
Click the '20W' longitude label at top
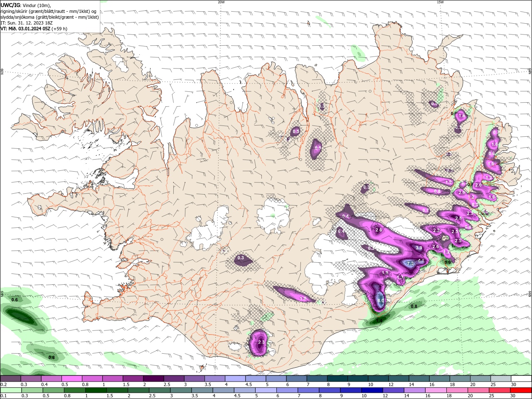click(x=221, y=2)
